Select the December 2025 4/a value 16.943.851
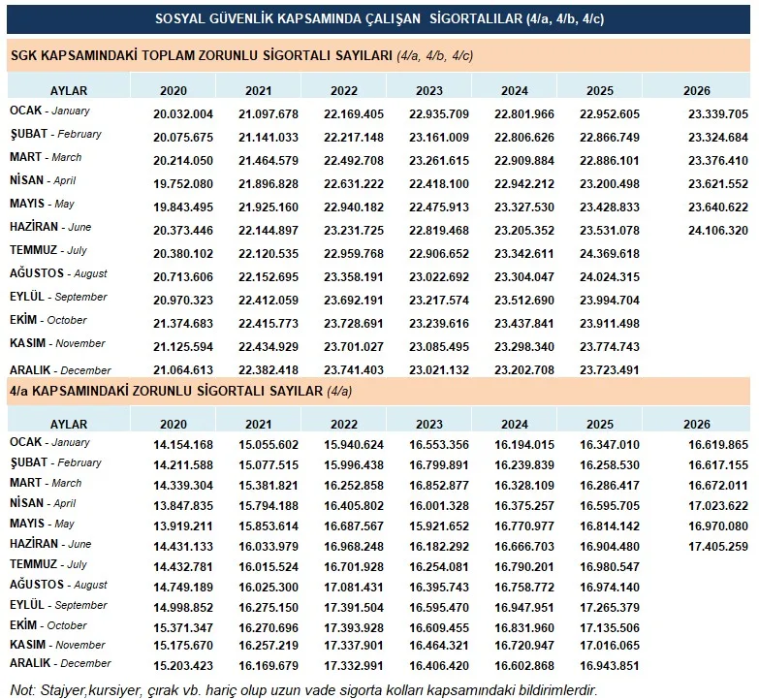The height and width of the screenshot is (700, 759). click(x=610, y=666)
